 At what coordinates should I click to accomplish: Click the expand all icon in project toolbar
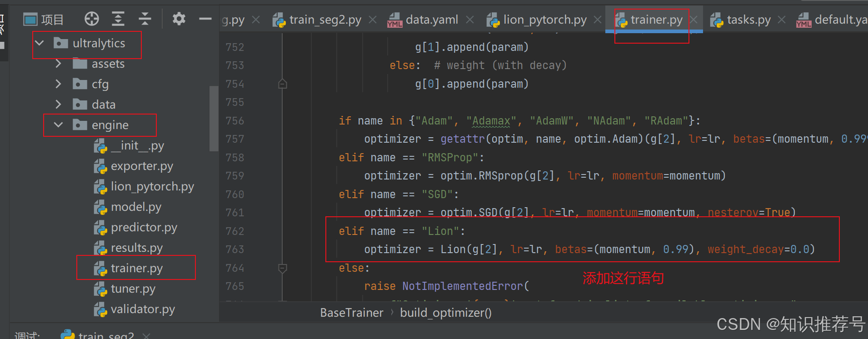click(118, 19)
